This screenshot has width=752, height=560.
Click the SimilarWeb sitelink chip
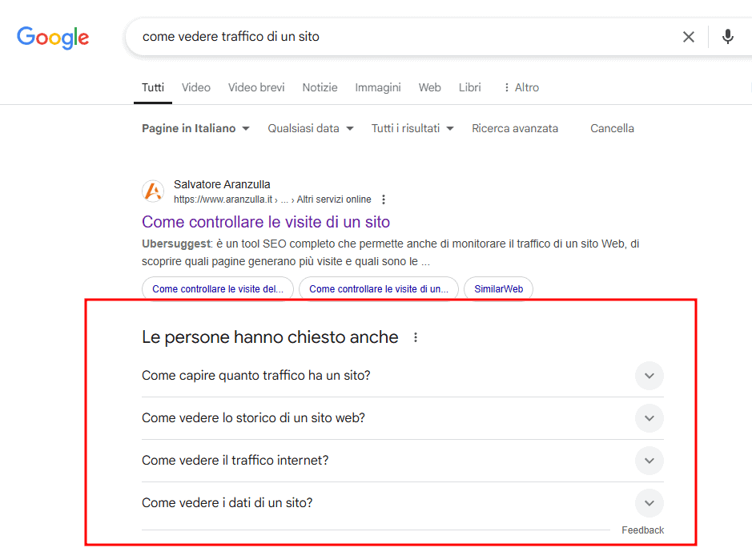point(498,289)
